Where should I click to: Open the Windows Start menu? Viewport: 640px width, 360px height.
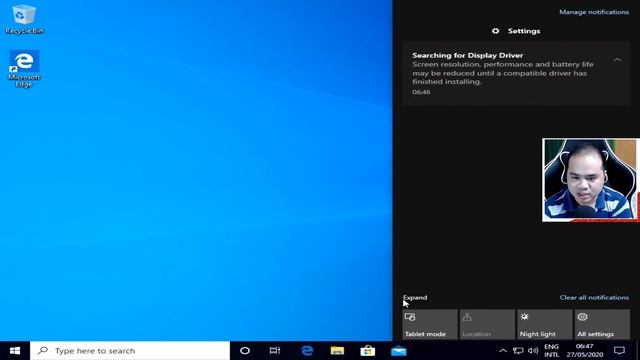15,351
